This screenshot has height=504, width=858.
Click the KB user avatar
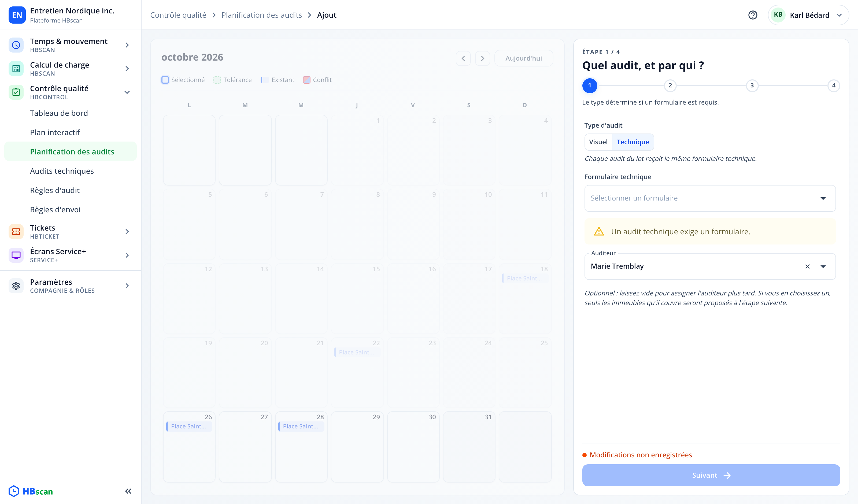click(x=778, y=15)
